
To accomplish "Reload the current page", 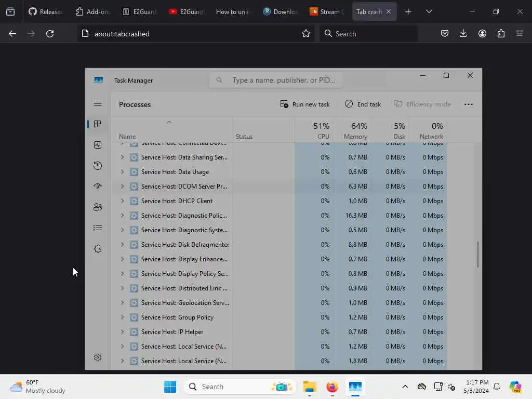I will pos(50,34).
